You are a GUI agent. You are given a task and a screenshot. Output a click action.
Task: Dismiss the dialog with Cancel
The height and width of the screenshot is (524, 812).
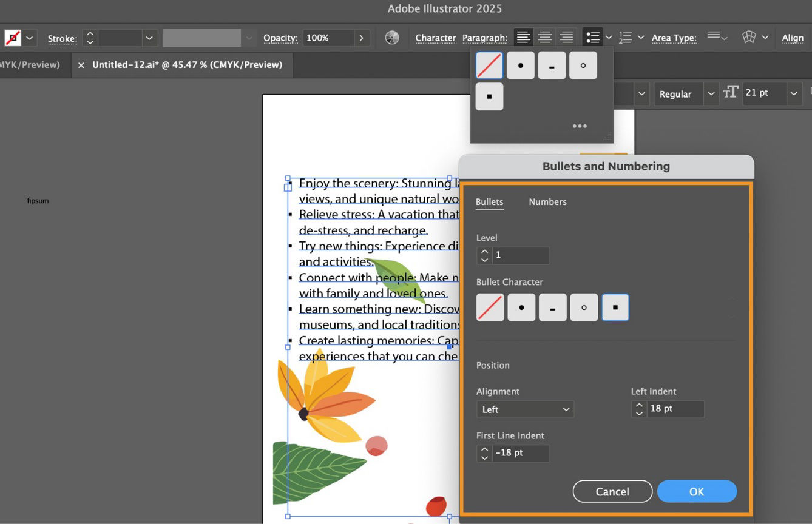click(x=612, y=491)
